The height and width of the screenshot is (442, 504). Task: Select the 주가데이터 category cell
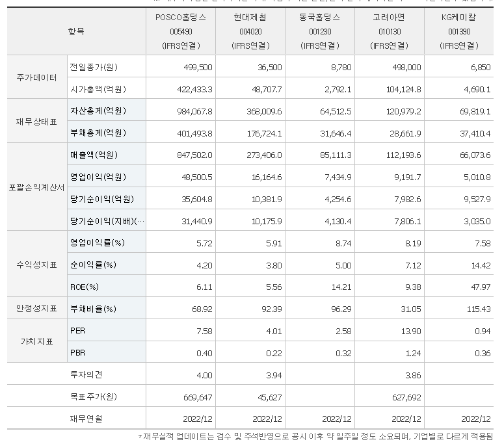[37, 77]
